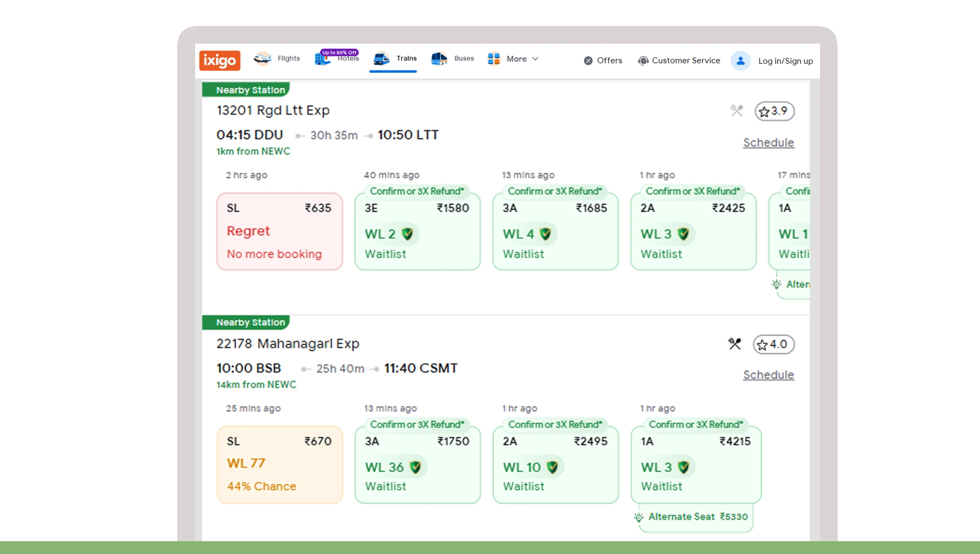Select the 2A ₹2495 waitlist fare
The height and width of the screenshot is (554, 980).
[x=555, y=464]
